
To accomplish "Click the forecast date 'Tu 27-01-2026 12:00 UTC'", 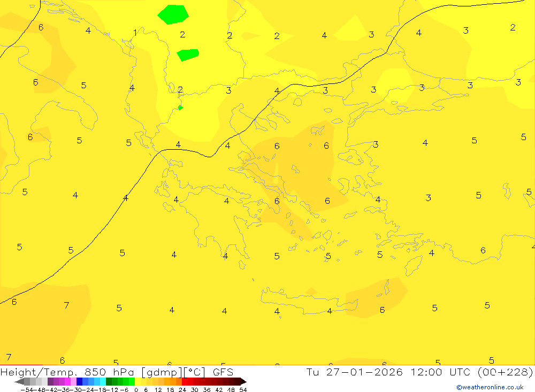I will pos(388,372).
